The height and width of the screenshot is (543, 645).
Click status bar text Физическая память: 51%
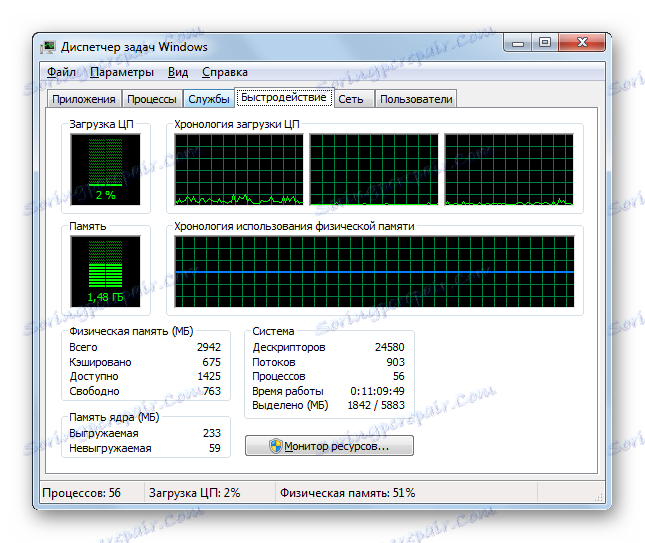348,493
